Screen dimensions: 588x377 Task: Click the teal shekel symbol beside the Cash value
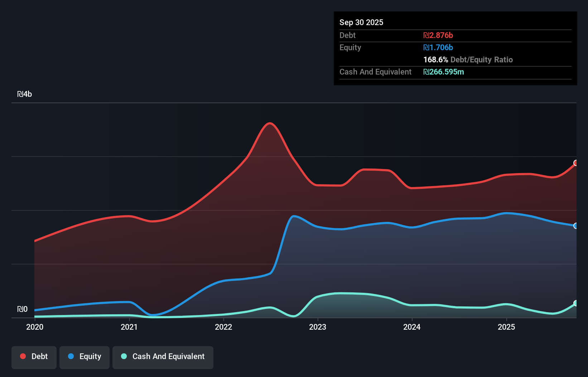(x=426, y=72)
